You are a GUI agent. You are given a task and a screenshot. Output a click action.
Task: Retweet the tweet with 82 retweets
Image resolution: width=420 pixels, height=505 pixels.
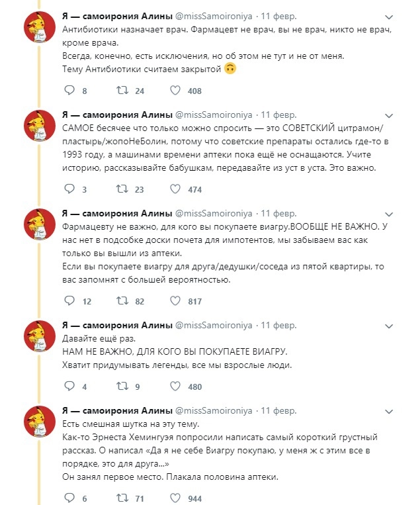point(122,301)
